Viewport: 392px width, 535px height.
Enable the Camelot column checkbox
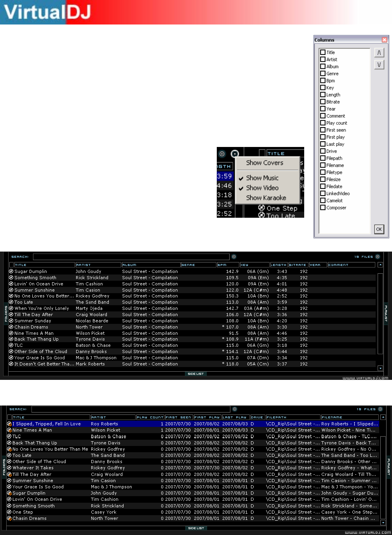[x=323, y=200]
